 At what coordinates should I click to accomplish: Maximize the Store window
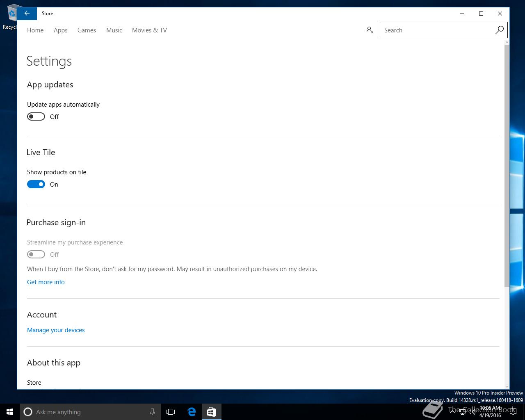481,14
